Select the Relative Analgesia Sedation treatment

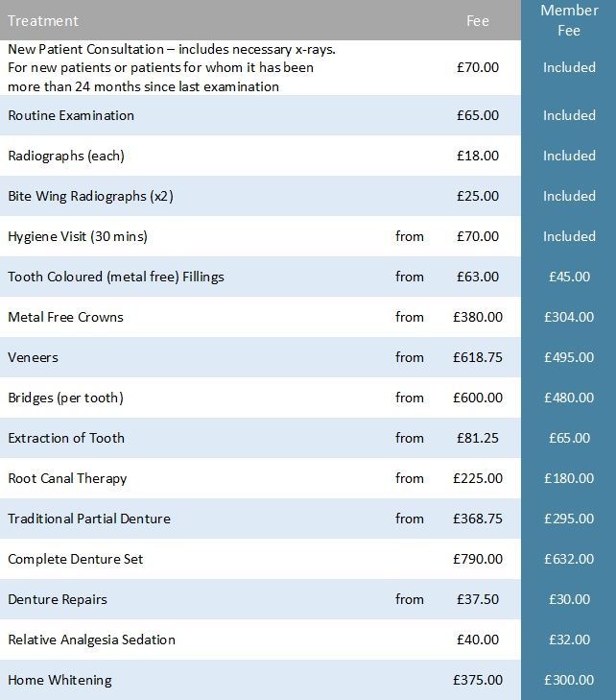point(91,640)
